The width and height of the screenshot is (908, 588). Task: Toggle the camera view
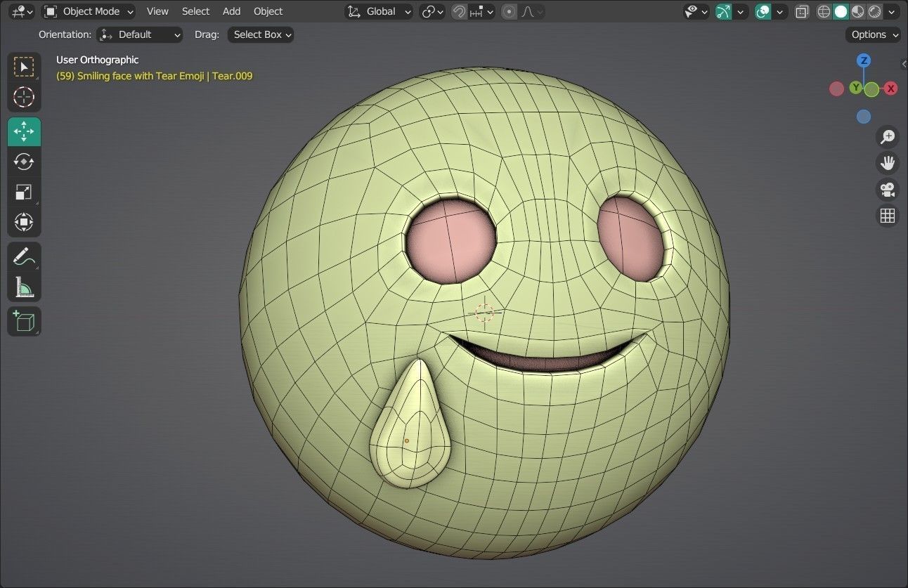(x=888, y=189)
